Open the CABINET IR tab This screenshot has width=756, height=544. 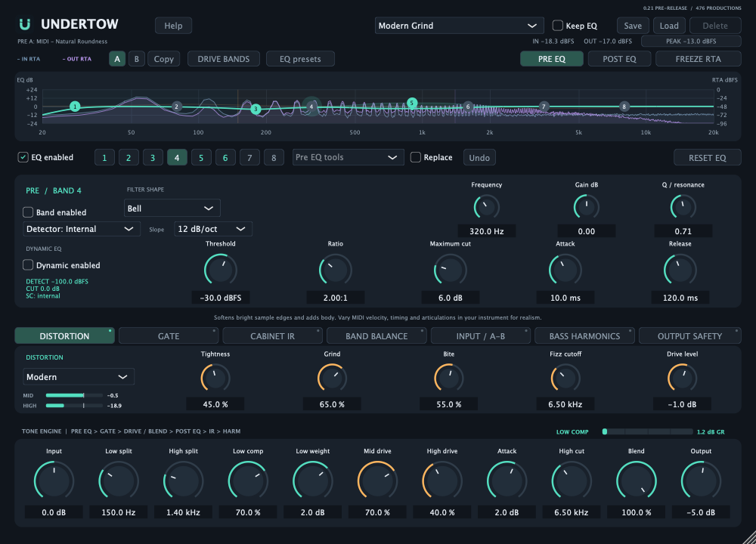pos(272,335)
